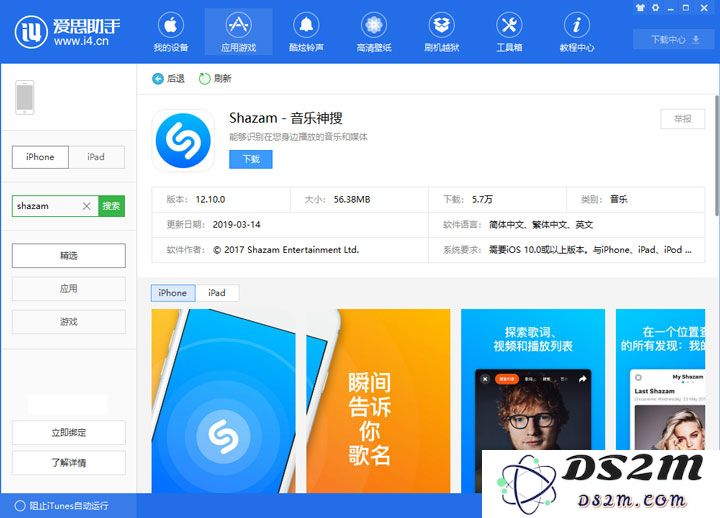Open the 高清壁纸 wallpapers section
This screenshot has width=720, height=518.
tap(374, 32)
